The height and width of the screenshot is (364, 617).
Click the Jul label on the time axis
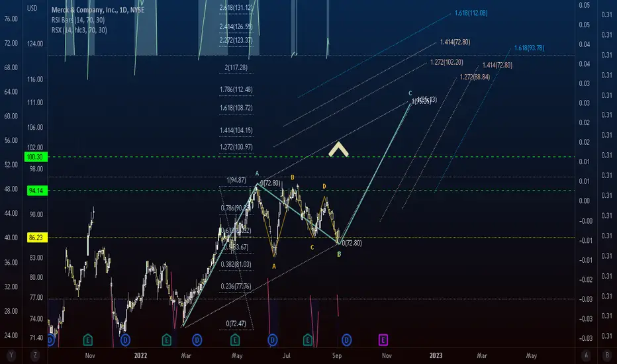[x=287, y=356]
